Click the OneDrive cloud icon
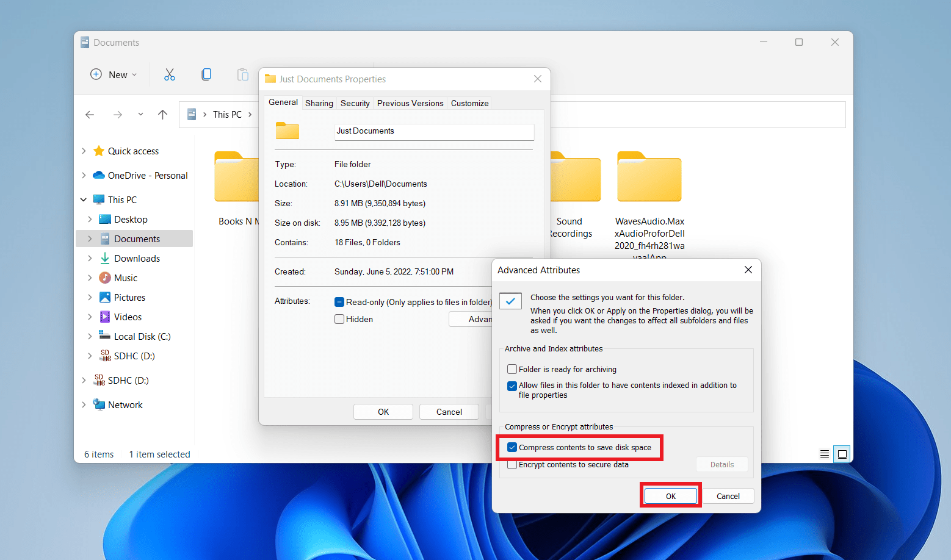 pos(98,175)
